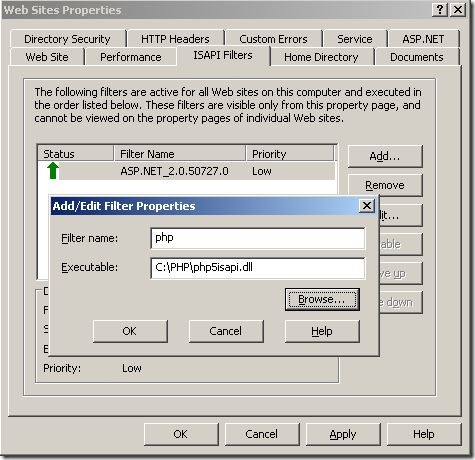Click the Browse... button
This screenshot has height=460, width=475.
(x=322, y=299)
